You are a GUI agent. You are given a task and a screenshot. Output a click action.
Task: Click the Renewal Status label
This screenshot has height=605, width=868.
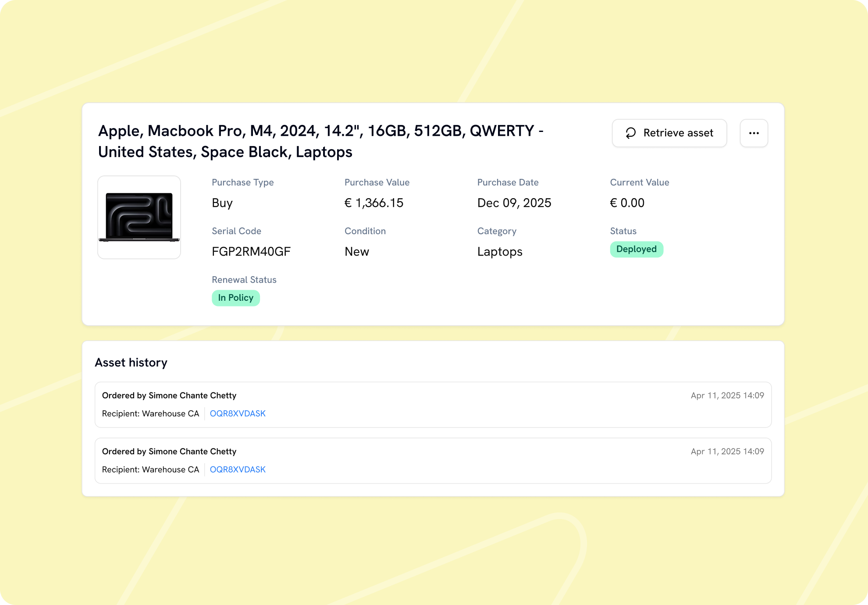pos(244,280)
